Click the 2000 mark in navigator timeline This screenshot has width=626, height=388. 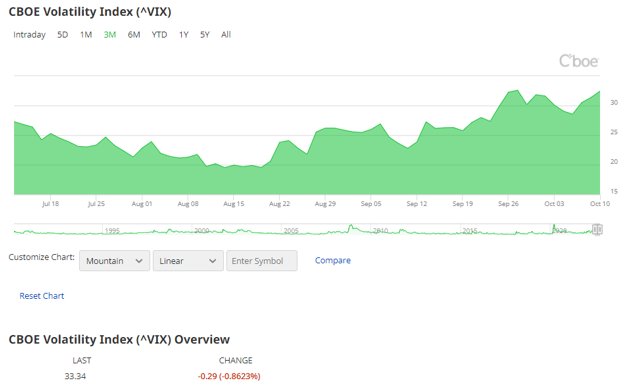point(202,231)
